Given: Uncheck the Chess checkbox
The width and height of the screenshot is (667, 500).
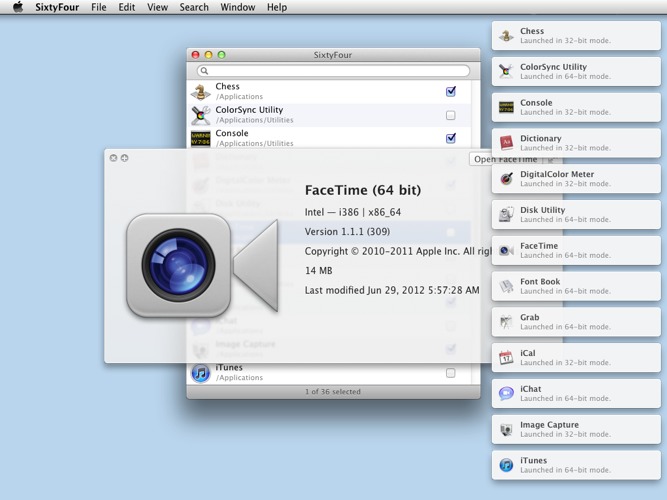Looking at the screenshot, I should point(451,91).
